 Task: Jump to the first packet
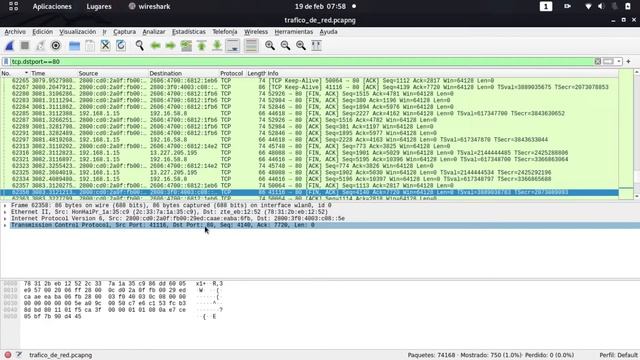tap(202, 45)
